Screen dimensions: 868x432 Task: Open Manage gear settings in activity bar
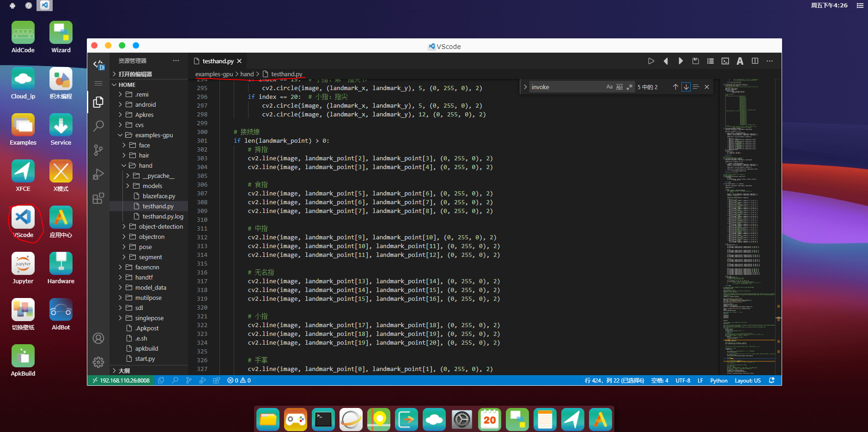click(98, 362)
